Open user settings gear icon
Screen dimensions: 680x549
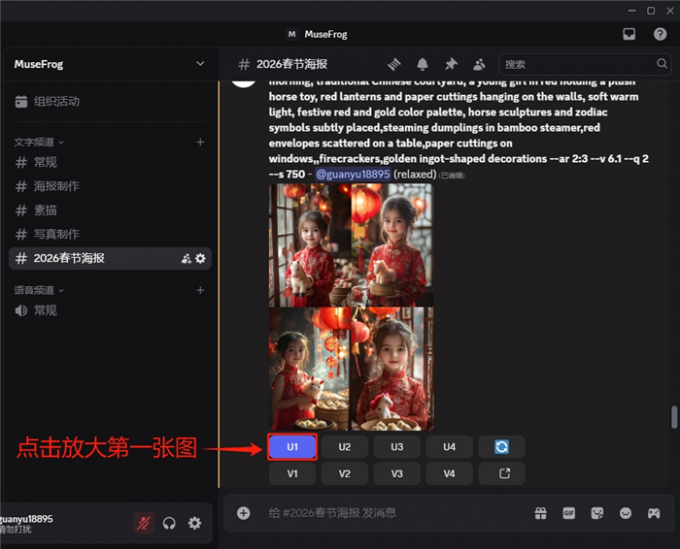(195, 523)
